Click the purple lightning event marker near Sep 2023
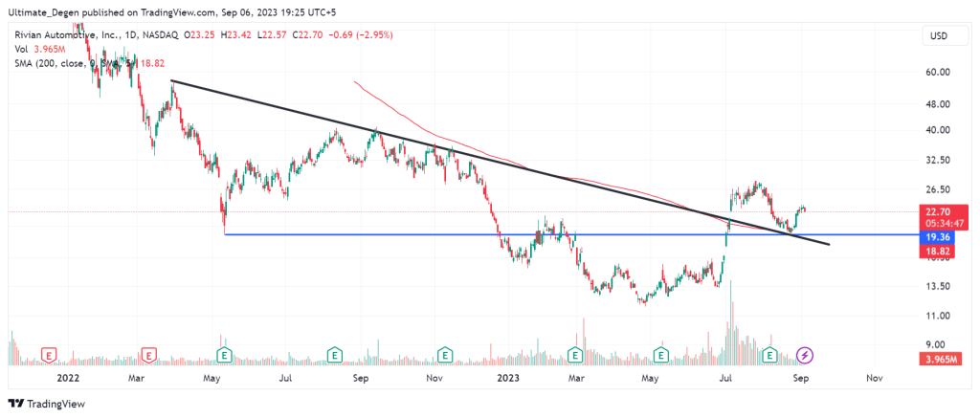Viewport: 980px width, 418px height. click(x=804, y=356)
